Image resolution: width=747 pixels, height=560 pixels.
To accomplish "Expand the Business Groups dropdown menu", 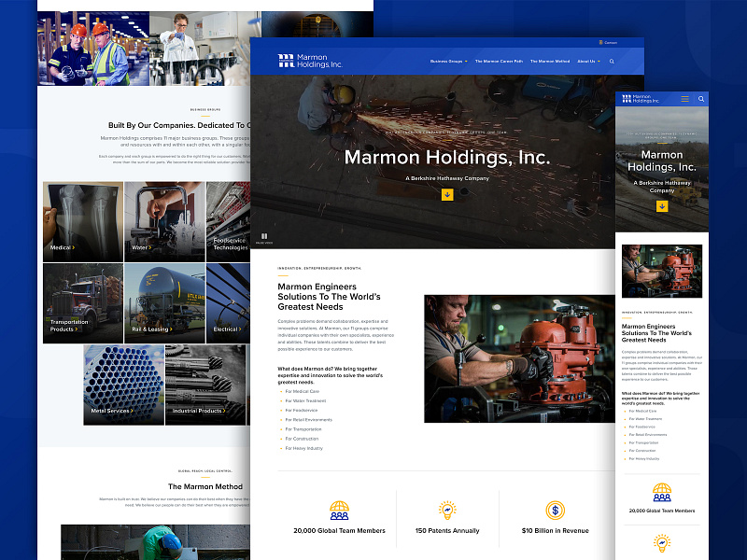I will 449,62.
